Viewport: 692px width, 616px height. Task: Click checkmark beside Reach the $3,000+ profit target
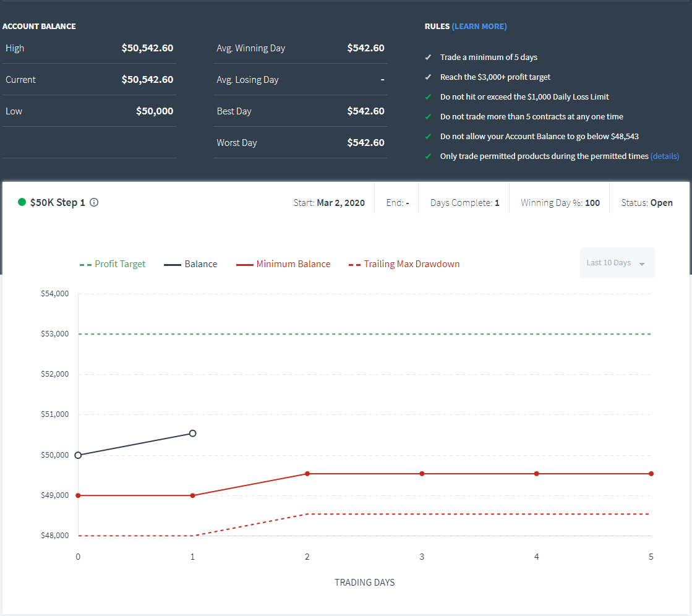coord(428,77)
